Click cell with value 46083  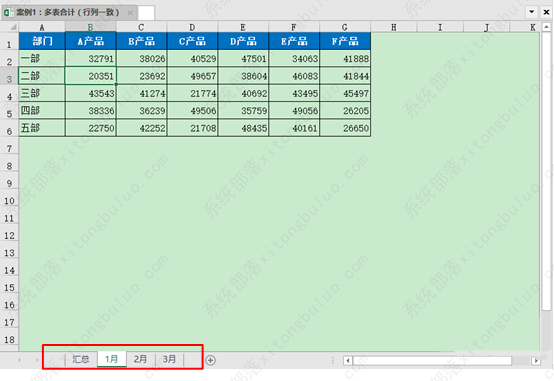click(294, 76)
